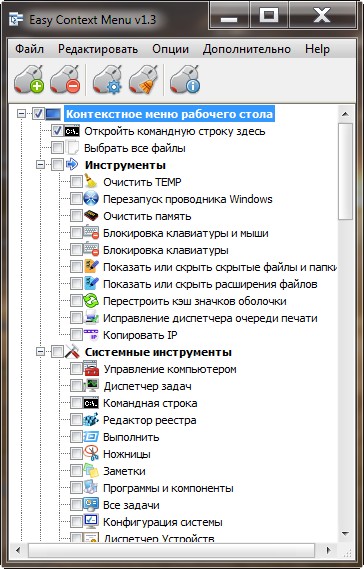
Task: Open the Опции menu
Action: coord(171,49)
